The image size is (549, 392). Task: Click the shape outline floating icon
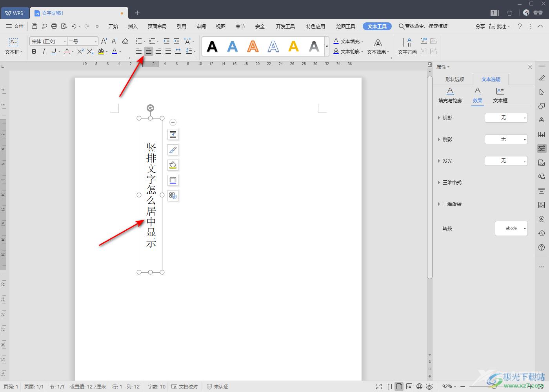(x=173, y=180)
